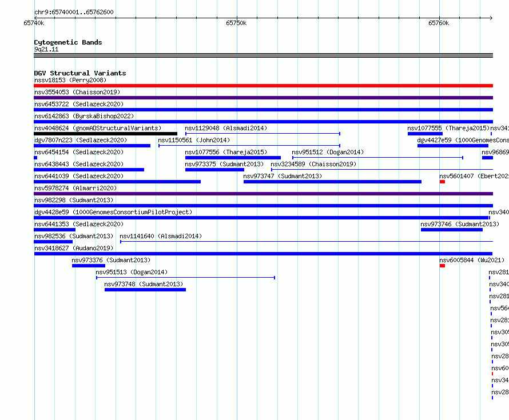Click the nsv951512 (Dogan2014) label

[328, 152]
